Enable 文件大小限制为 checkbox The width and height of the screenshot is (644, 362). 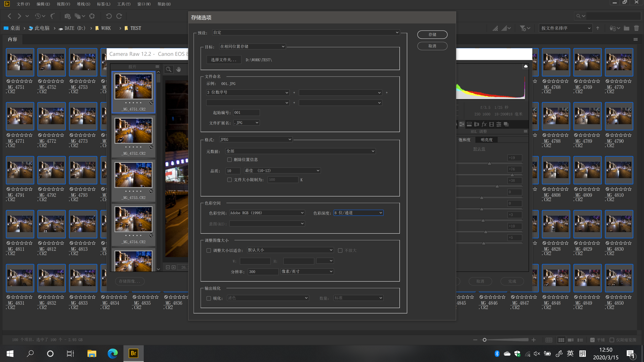(x=229, y=180)
